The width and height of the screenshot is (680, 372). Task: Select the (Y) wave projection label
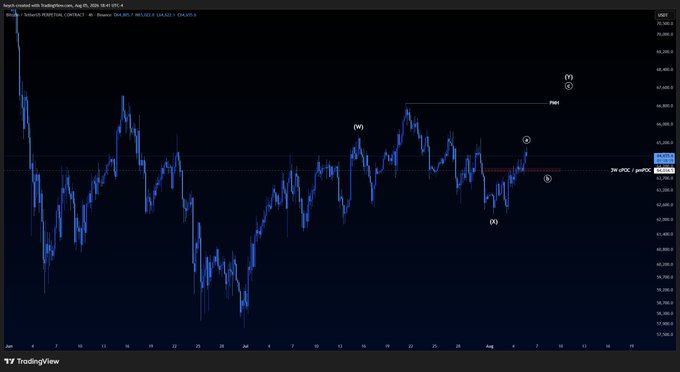coord(569,77)
